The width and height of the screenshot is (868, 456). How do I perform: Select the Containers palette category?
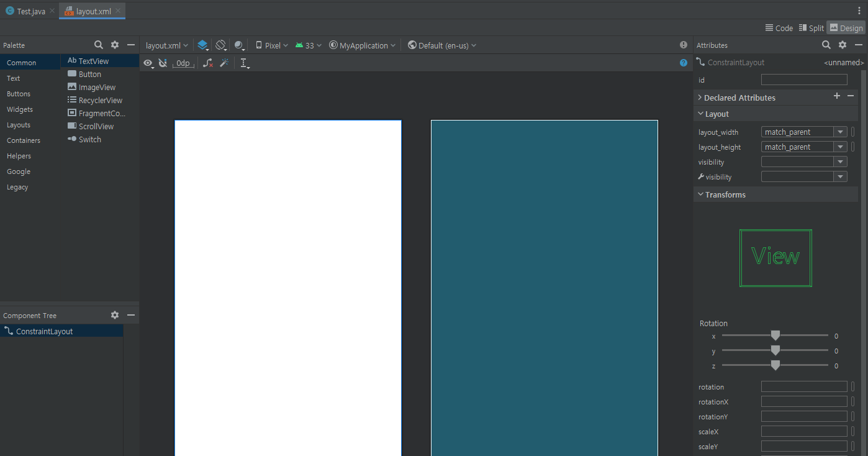click(30, 140)
